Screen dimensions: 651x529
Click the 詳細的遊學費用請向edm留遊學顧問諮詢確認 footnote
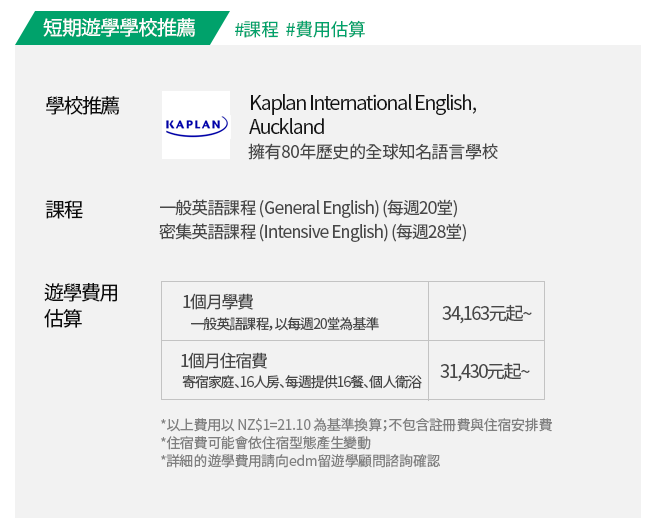click(x=301, y=461)
